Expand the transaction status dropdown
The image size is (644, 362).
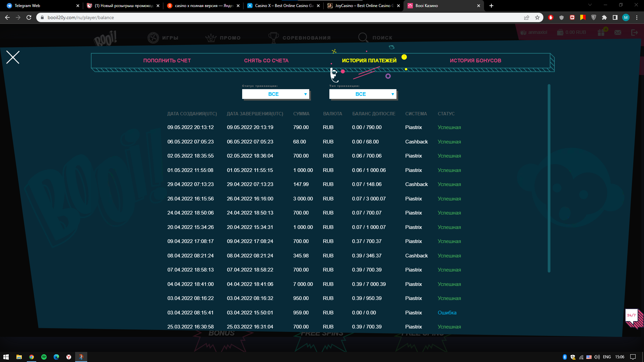click(x=275, y=94)
